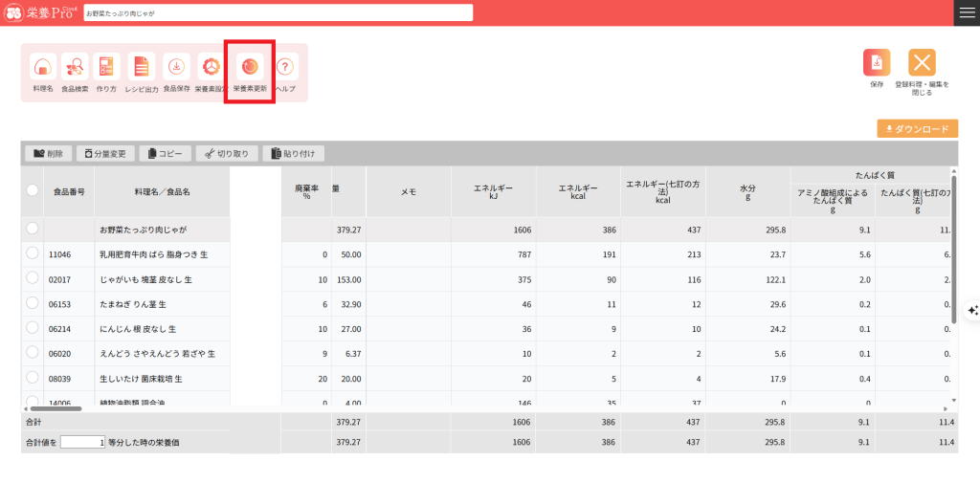Check the circle beside たまねぎ 06153

(x=33, y=303)
